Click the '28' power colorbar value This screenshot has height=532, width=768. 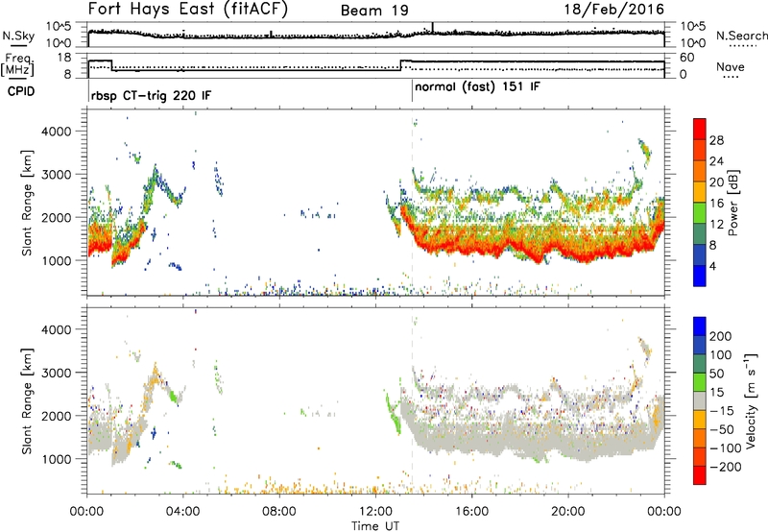pyautogui.click(x=716, y=140)
